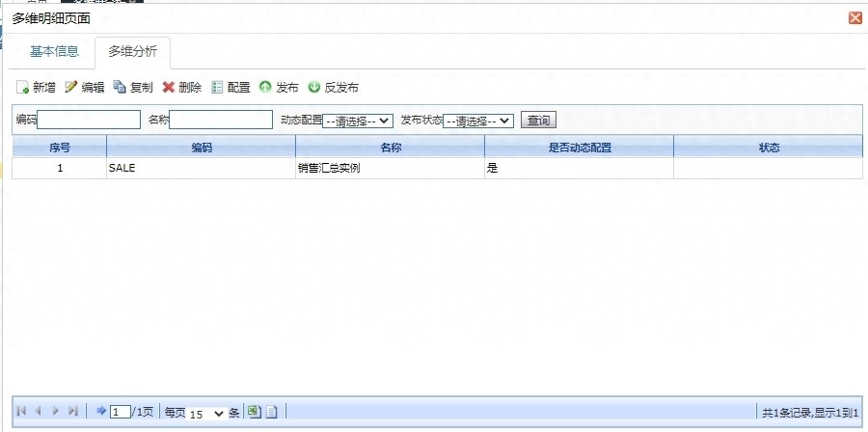Click the document export icon in pager

pyautogui.click(x=271, y=412)
